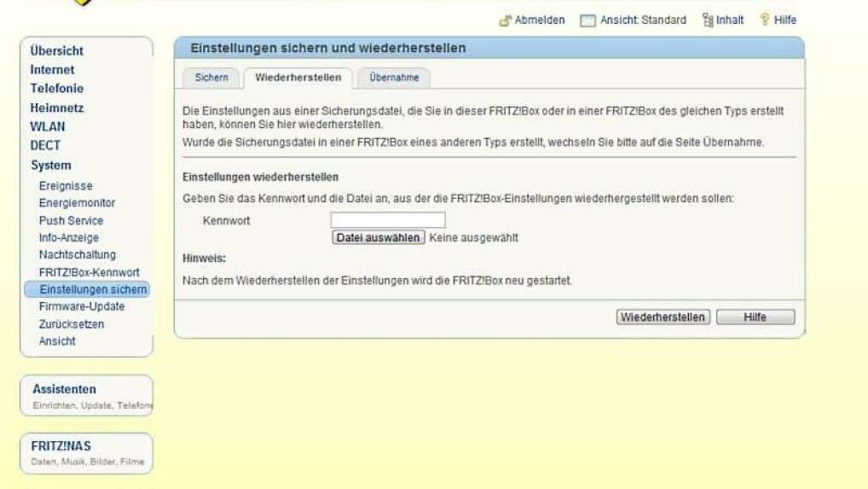The width and height of the screenshot is (868, 489).
Task: Click the Hilfe lightbulb icon
Action: click(765, 20)
